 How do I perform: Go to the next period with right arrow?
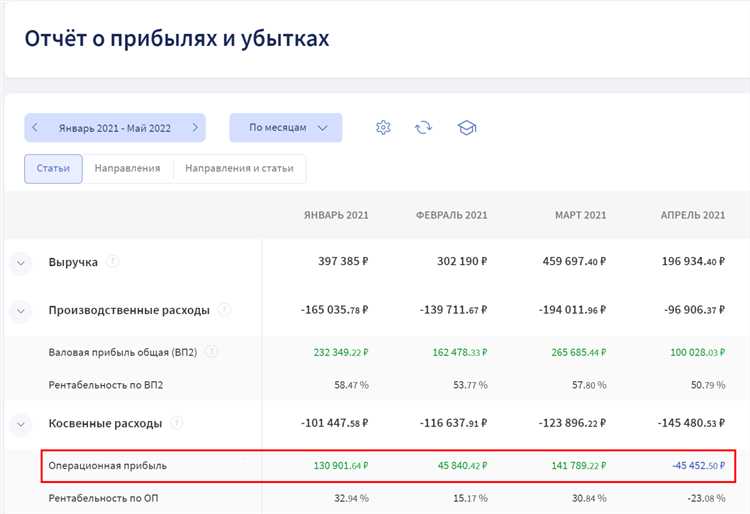click(x=195, y=128)
